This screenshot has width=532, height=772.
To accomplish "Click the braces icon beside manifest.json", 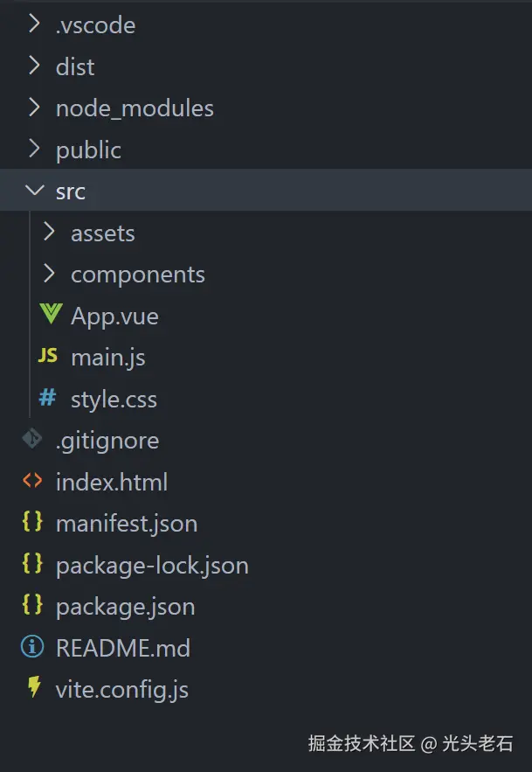I will 32,522.
